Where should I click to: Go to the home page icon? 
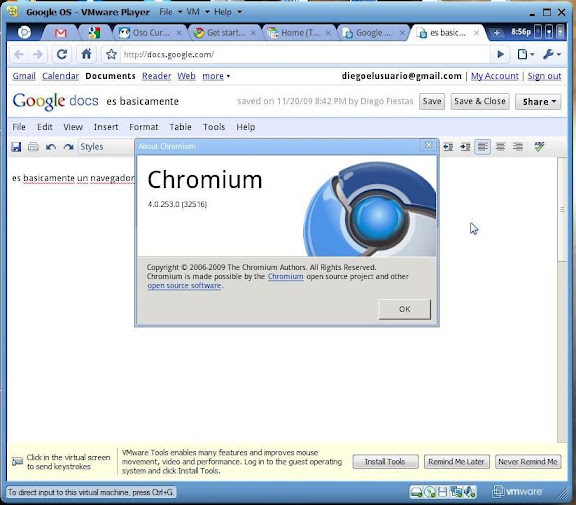86,54
